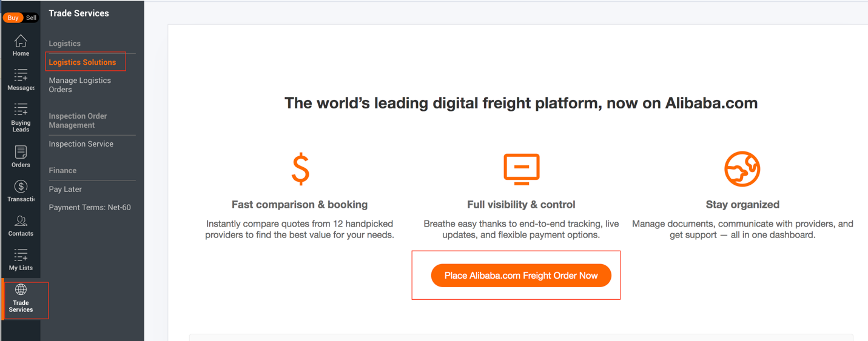Open Inspection Service menu item
868x341 pixels.
[81, 144]
